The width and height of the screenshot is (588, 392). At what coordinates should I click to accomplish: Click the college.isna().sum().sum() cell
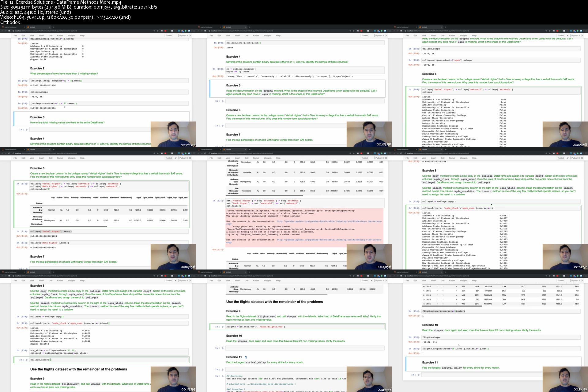pyautogui.click(x=305, y=43)
